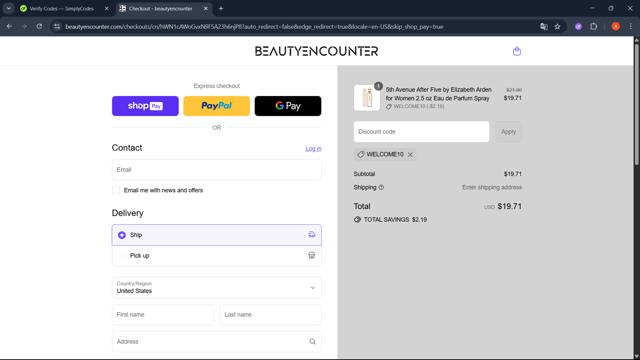Screen dimensions: 640x360
Task: Remove the WELCOME10 discount code
Action: 410,155
